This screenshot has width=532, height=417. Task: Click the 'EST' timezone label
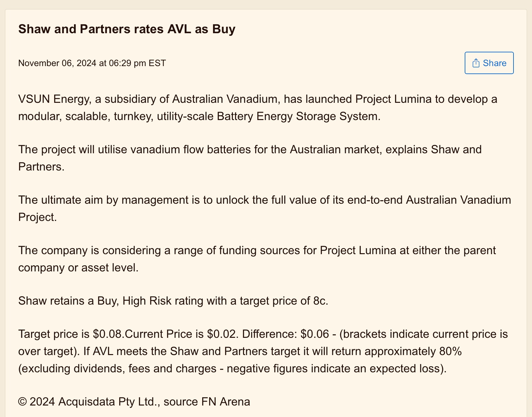(158, 63)
